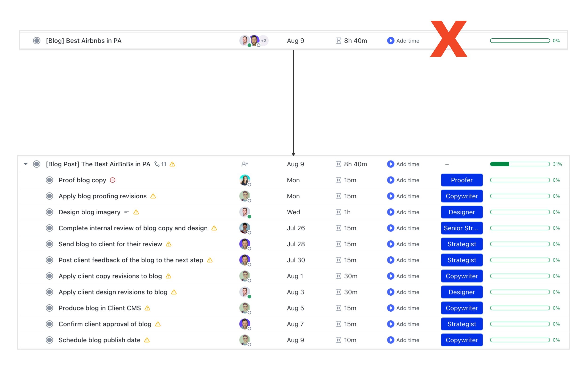
Task: Open Strategist role on Send blog to client
Action: [x=462, y=244]
